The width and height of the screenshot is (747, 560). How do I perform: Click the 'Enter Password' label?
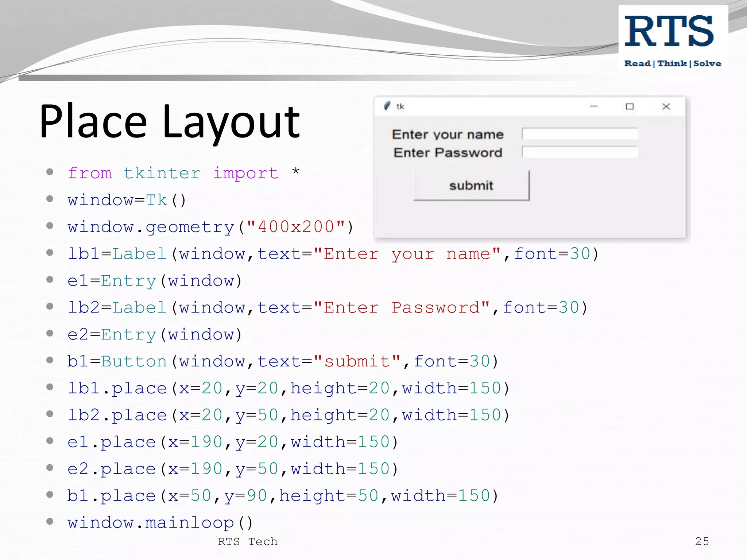pos(448,152)
